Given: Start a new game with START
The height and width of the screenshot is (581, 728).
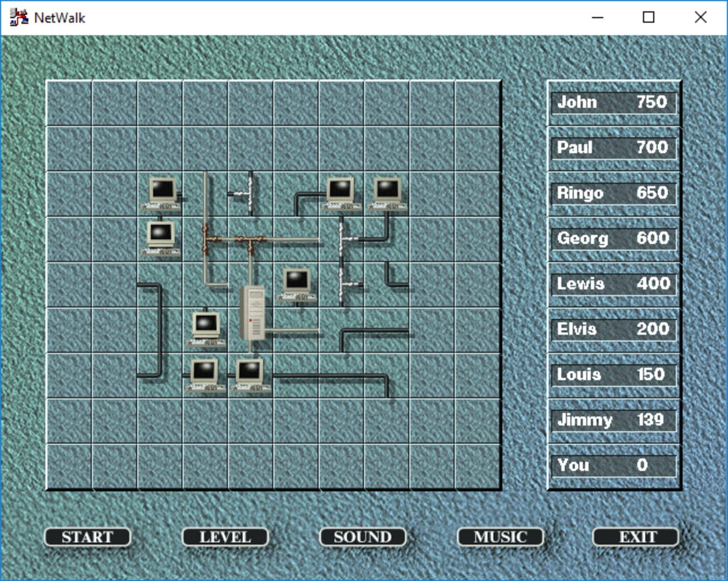Looking at the screenshot, I should pyautogui.click(x=87, y=537).
